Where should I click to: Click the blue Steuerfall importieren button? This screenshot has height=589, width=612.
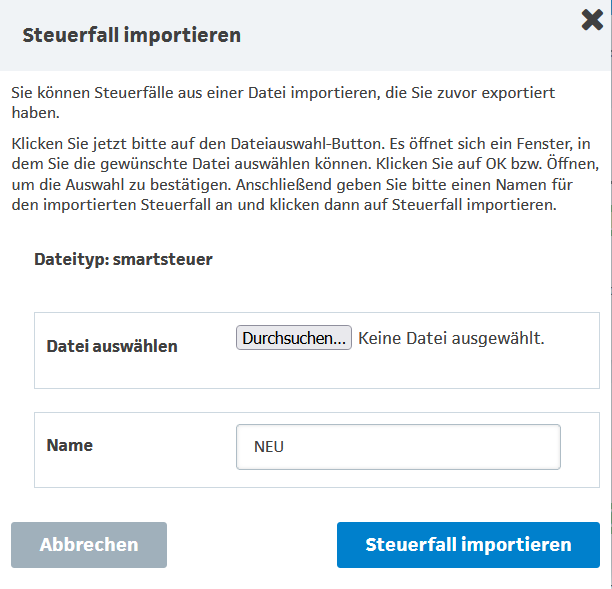468,545
